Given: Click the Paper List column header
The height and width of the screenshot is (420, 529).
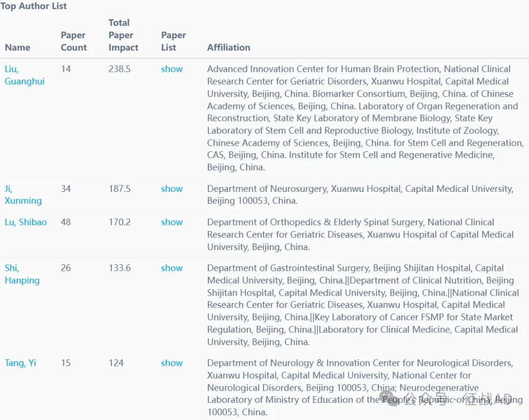Looking at the screenshot, I should coord(173,42).
